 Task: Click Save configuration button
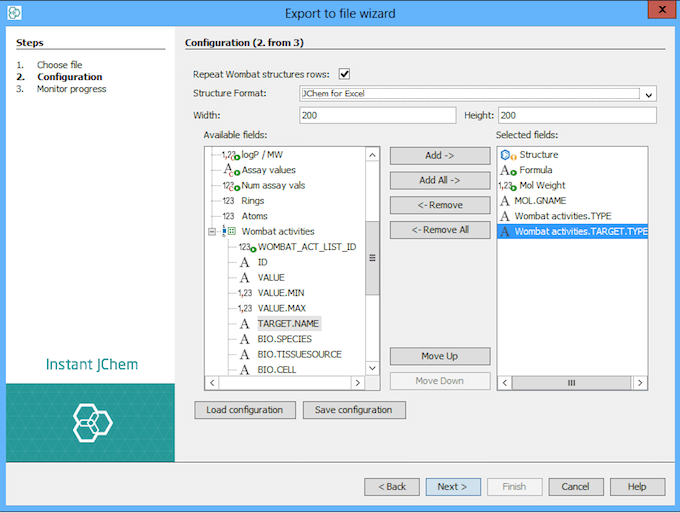(x=354, y=410)
